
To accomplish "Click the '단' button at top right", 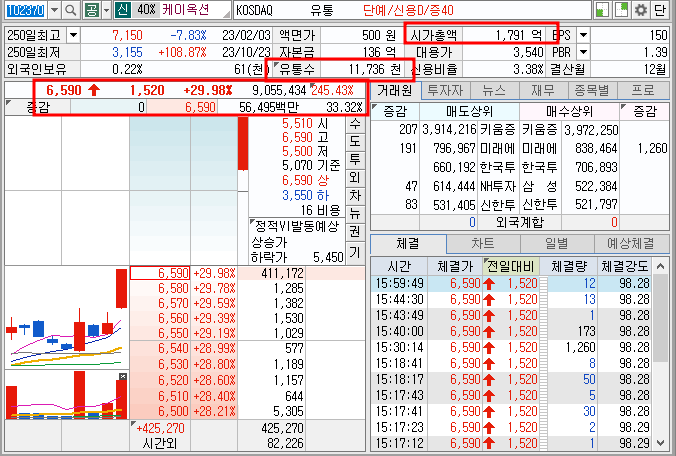I will pyautogui.click(x=660, y=10).
